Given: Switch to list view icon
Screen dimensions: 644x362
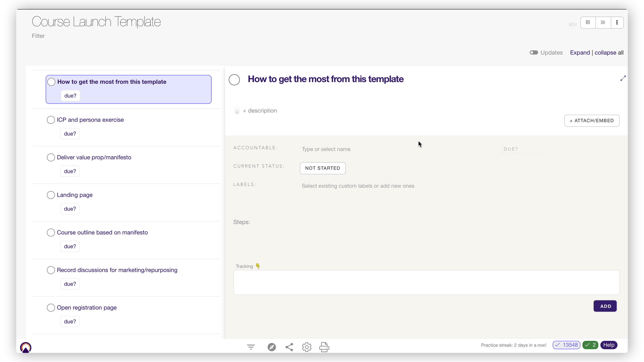Looking at the screenshot, I should tap(603, 22).
